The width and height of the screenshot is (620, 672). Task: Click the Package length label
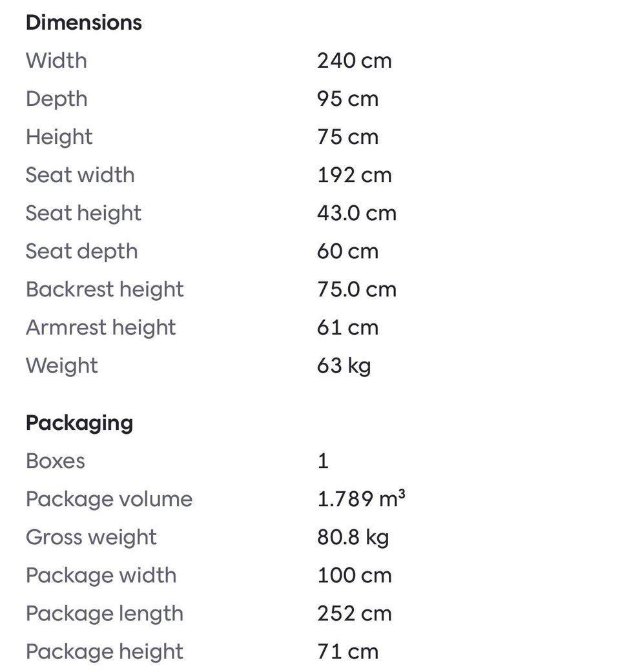pos(104,613)
